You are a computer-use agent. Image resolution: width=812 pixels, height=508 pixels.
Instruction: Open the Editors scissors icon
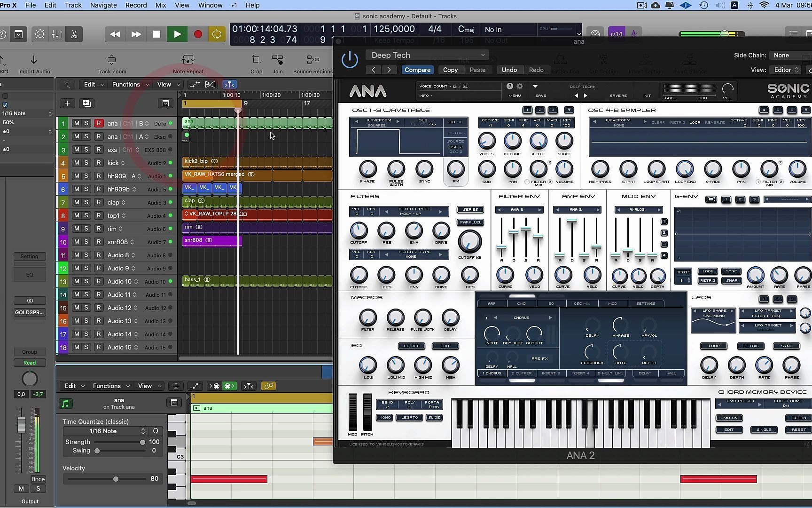coord(74,34)
